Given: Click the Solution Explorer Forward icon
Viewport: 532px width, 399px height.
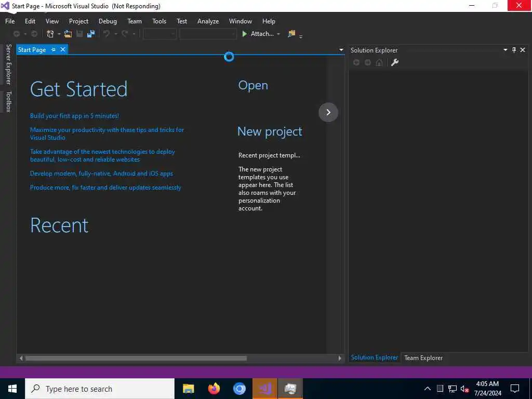Looking at the screenshot, I should [x=368, y=62].
